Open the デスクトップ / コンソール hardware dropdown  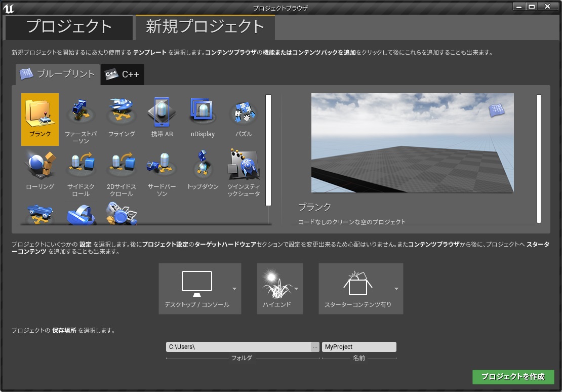tap(200, 289)
